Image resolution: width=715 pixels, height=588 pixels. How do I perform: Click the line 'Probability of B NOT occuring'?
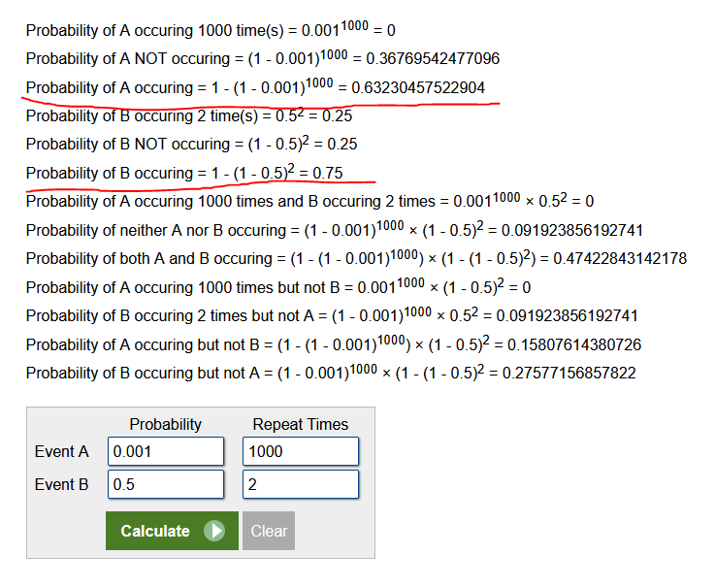coord(191,144)
